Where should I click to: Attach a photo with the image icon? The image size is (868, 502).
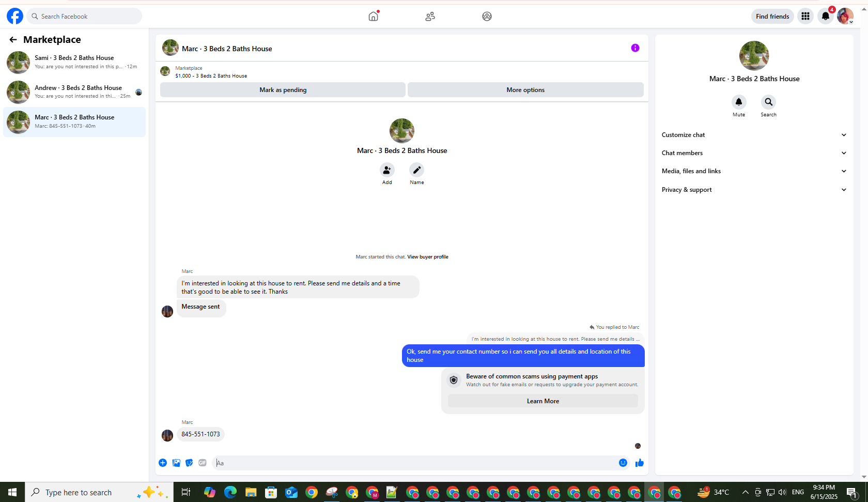176,463
